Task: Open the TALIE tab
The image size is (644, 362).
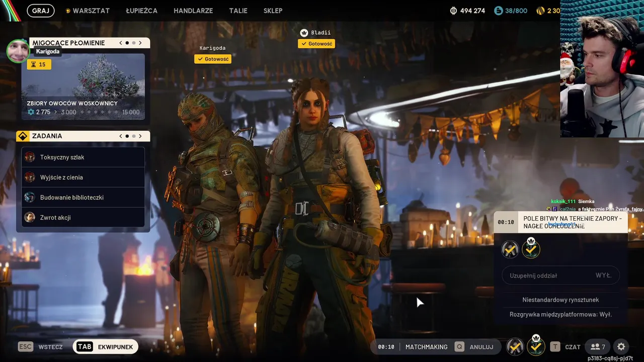Action: [238, 11]
